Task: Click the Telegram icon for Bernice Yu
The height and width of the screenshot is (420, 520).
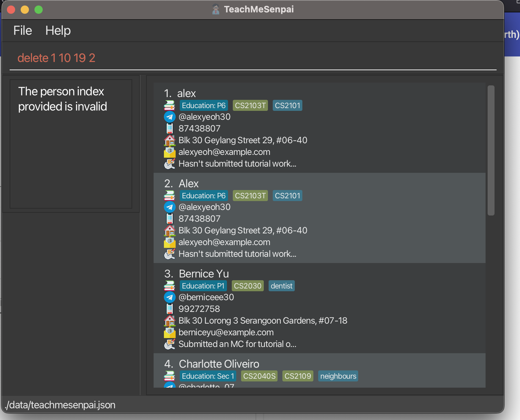Action: point(169,297)
